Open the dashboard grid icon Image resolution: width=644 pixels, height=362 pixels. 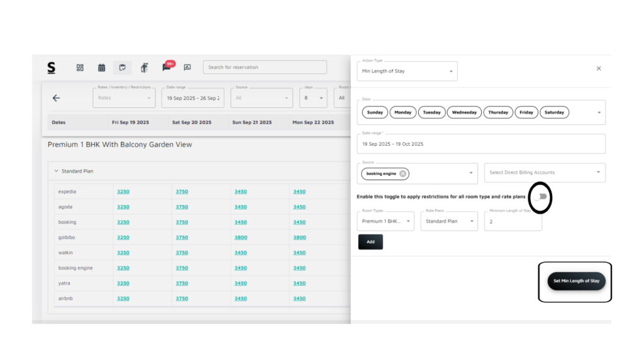(80, 67)
